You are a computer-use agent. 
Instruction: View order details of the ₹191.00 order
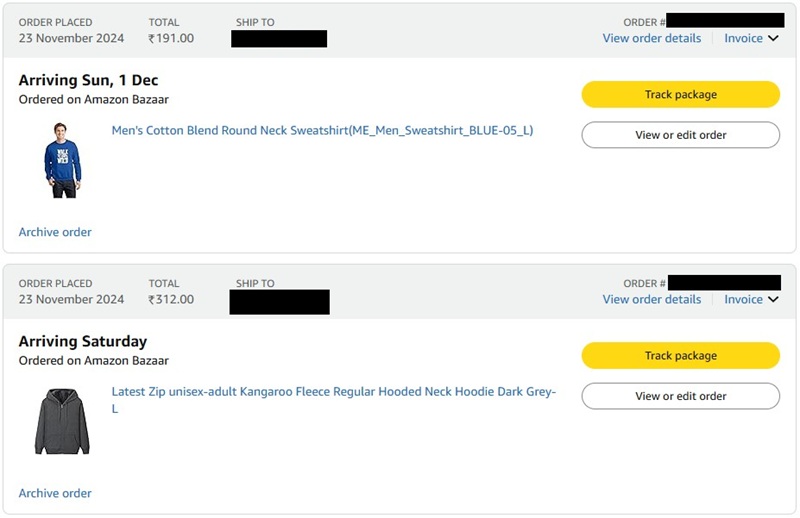(x=651, y=38)
